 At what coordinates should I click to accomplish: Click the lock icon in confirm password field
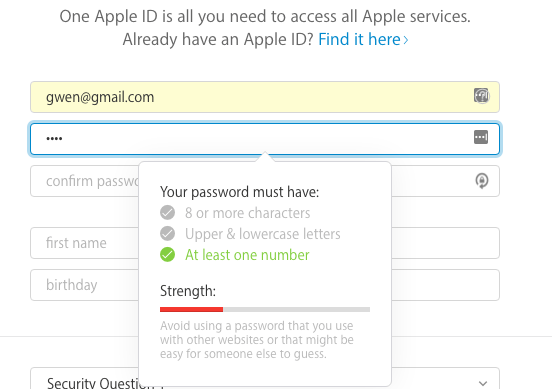click(482, 181)
